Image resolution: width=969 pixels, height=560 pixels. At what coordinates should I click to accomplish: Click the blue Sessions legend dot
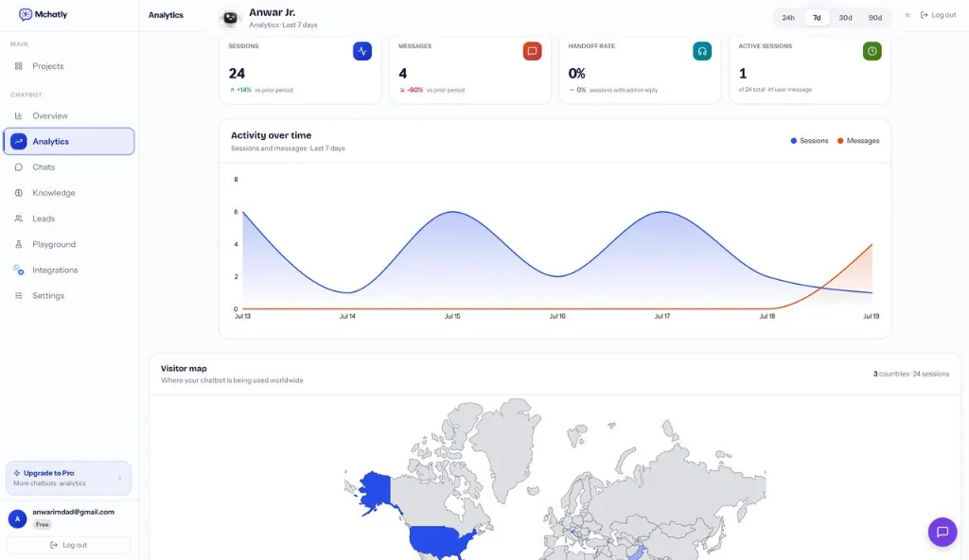(794, 141)
